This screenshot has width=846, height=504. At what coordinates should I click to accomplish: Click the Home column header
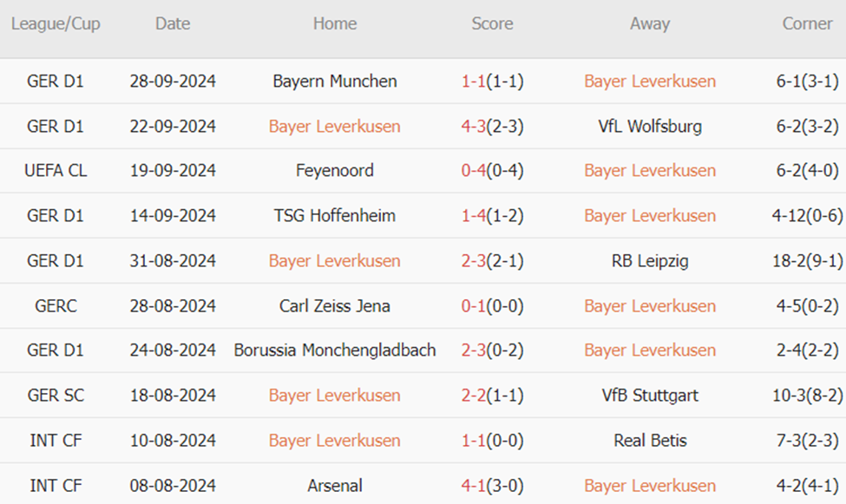click(x=335, y=24)
